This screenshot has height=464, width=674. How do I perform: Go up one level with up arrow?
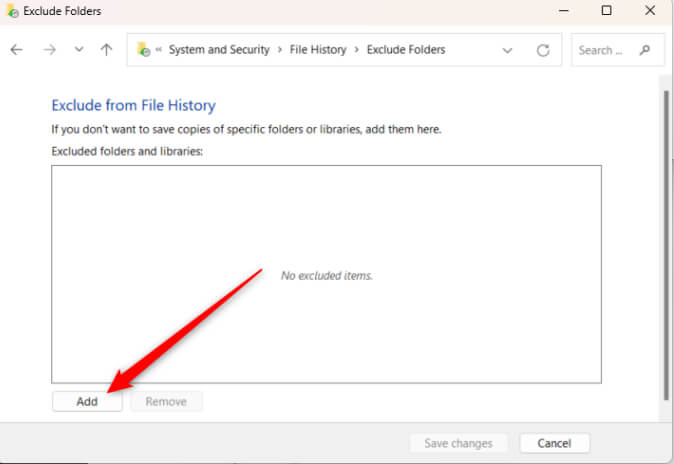click(106, 49)
